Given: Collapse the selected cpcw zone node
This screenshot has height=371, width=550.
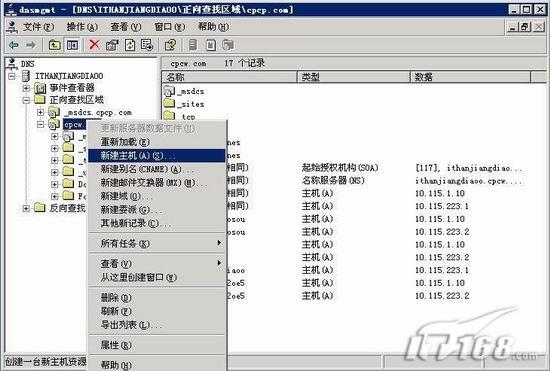Looking at the screenshot, I should [x=41, y=124].
